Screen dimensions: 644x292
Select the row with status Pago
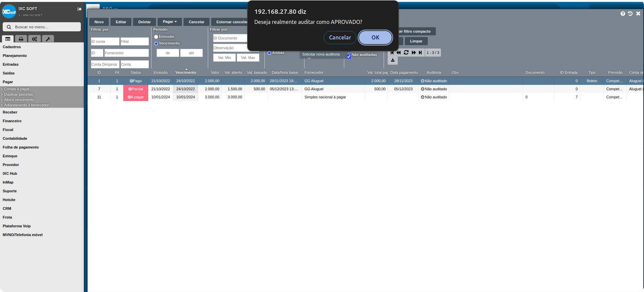point(365,81)
